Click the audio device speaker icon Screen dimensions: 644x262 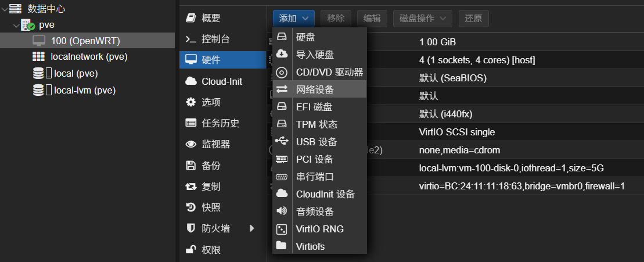(282, 211)
